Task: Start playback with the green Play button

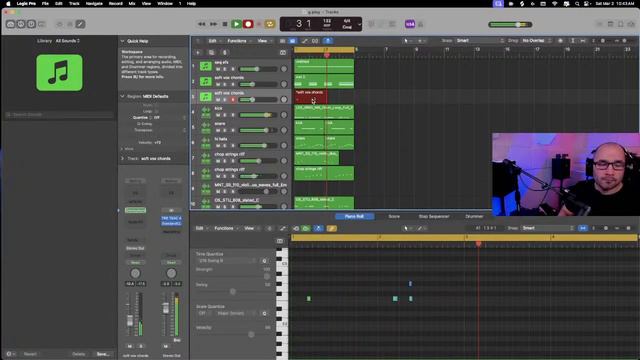Action: pyautogui.click(x=236, y=24)
